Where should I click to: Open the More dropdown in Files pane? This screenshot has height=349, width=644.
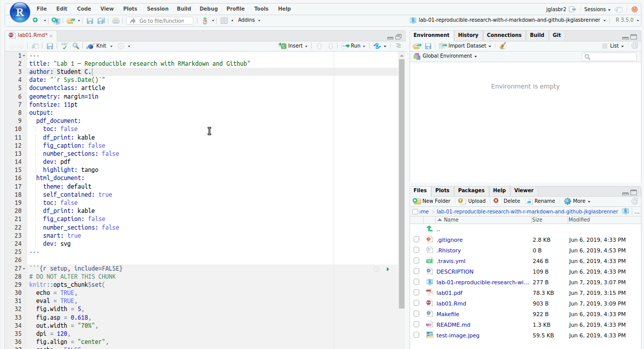577,201
